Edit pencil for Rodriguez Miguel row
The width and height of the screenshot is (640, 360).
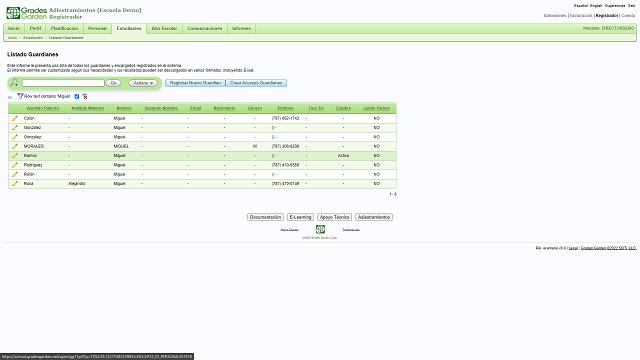[x=15, y=165]
